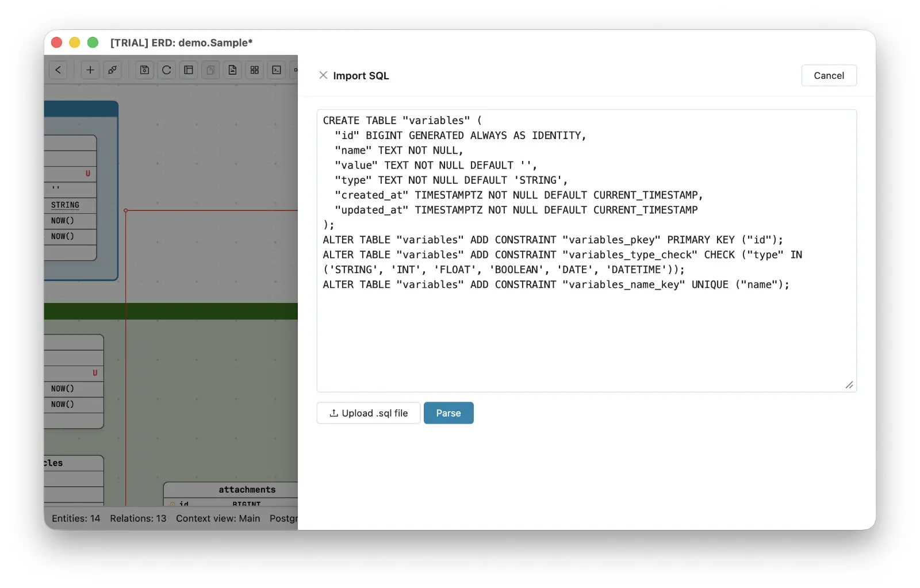Close the Import SQL panel with the X
The image size is (920, 588).
(x=323, y=75)
